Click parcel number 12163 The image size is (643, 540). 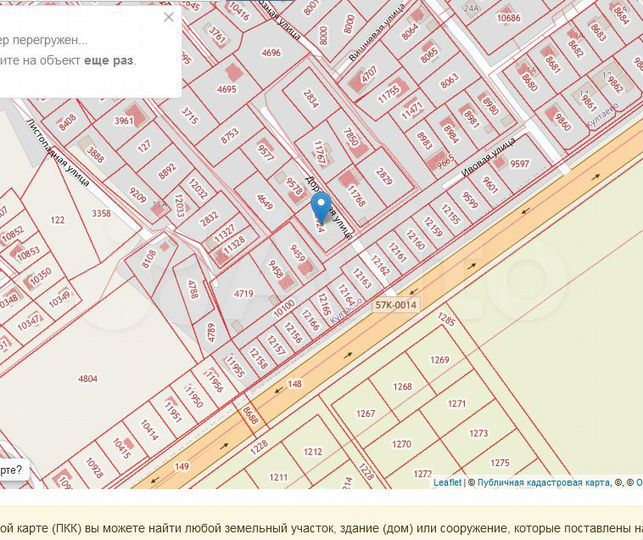pyautogui.click(x=362, y=278)
